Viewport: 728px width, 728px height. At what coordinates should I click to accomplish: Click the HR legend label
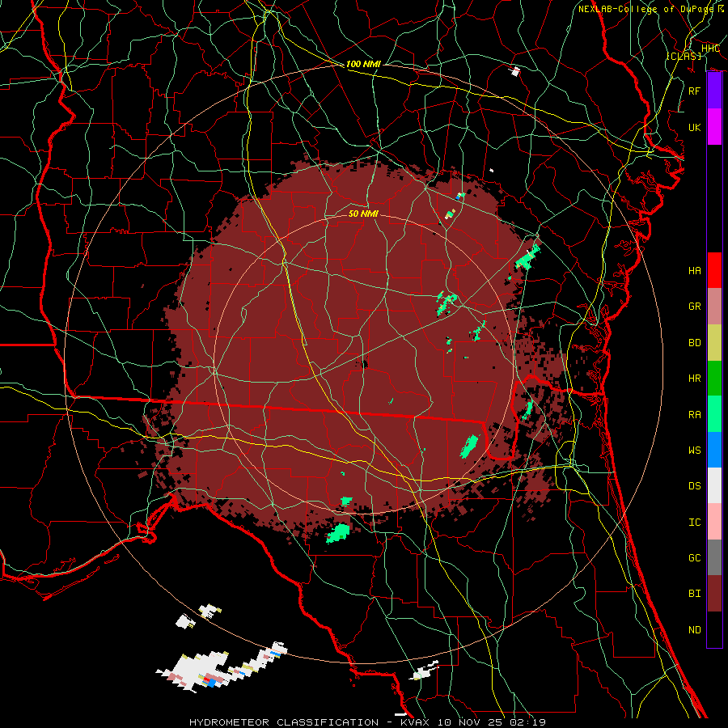click(694, 379)
